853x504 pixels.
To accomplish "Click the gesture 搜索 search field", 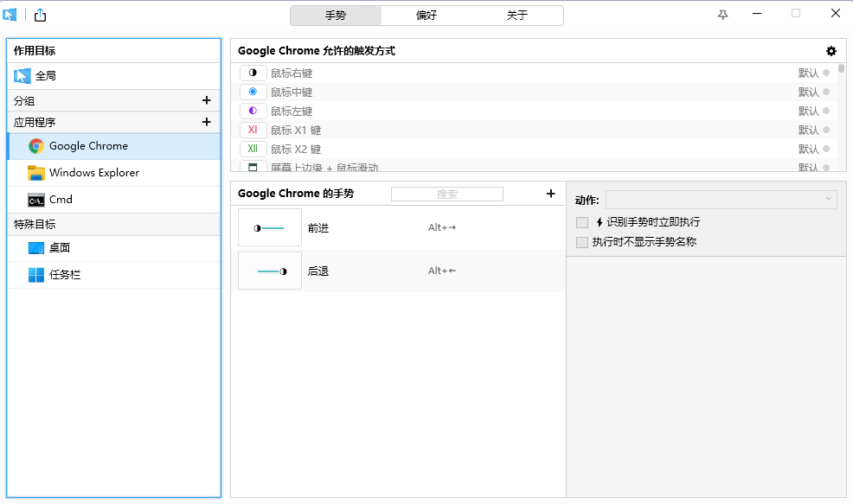I will 447,195.
